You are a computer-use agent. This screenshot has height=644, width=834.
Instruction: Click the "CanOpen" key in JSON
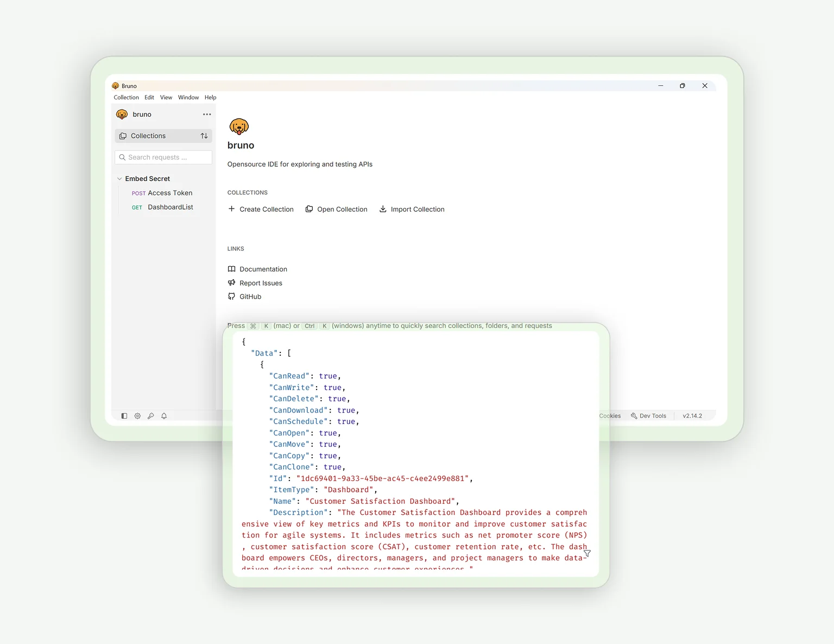(289, 433)
